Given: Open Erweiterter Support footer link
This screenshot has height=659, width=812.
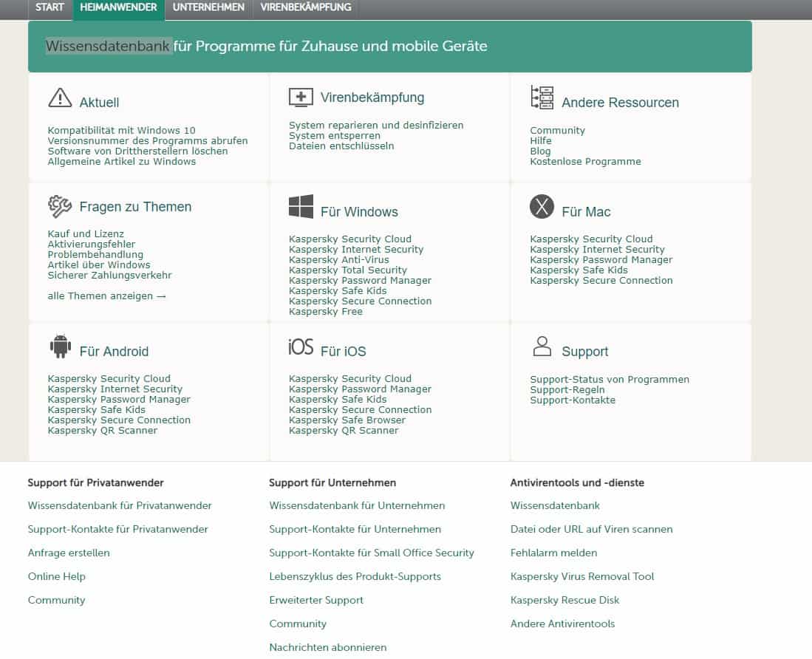Looking at the screenshot, I should pos(316,600).
